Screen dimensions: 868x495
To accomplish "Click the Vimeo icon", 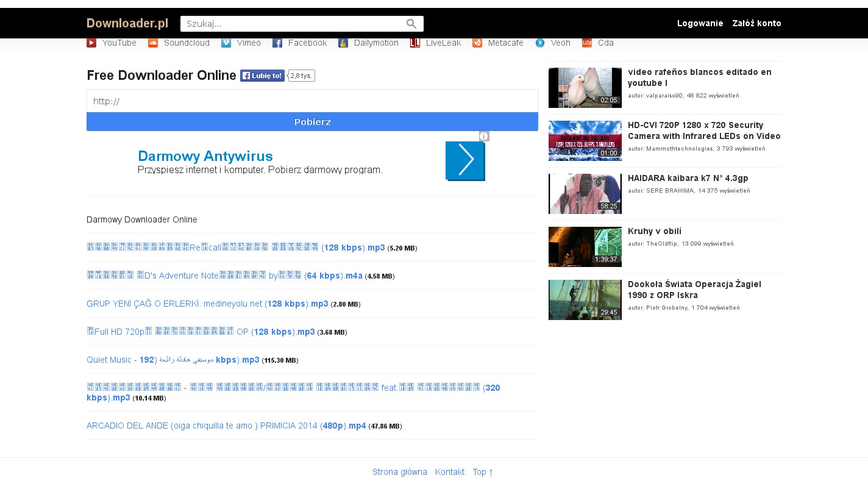I will tap(226, 43).
